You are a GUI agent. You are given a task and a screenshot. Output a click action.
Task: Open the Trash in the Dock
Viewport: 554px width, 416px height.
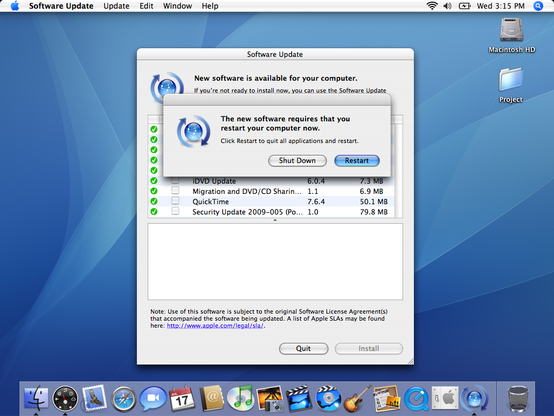pos(518,399)
